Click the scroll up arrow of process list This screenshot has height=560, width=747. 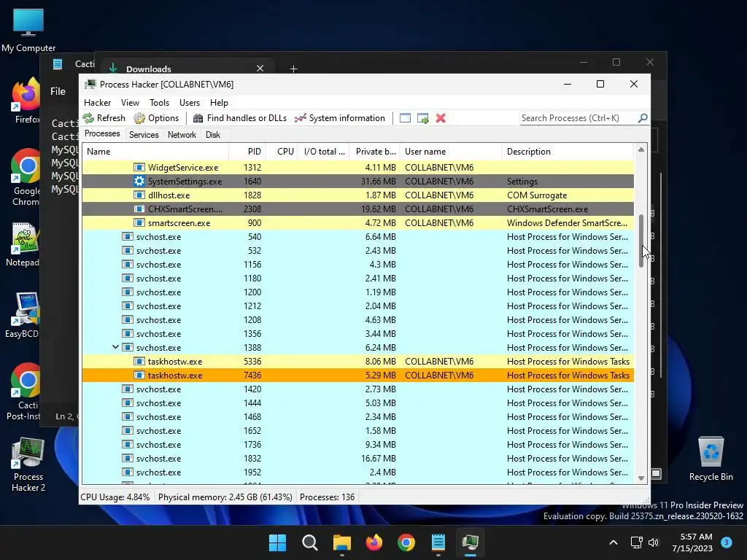(x=641, y=149)
